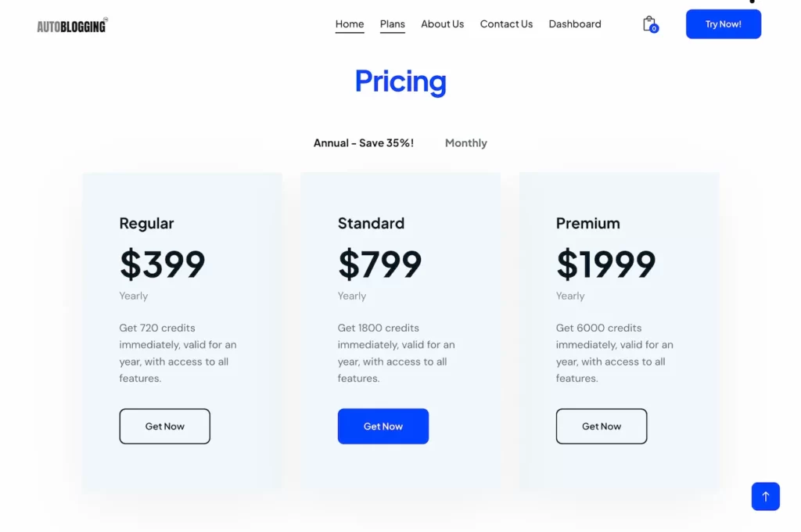Click the black dot above Try Now
The height and width of the screenshot is (532, 801).
coord(752,2)
